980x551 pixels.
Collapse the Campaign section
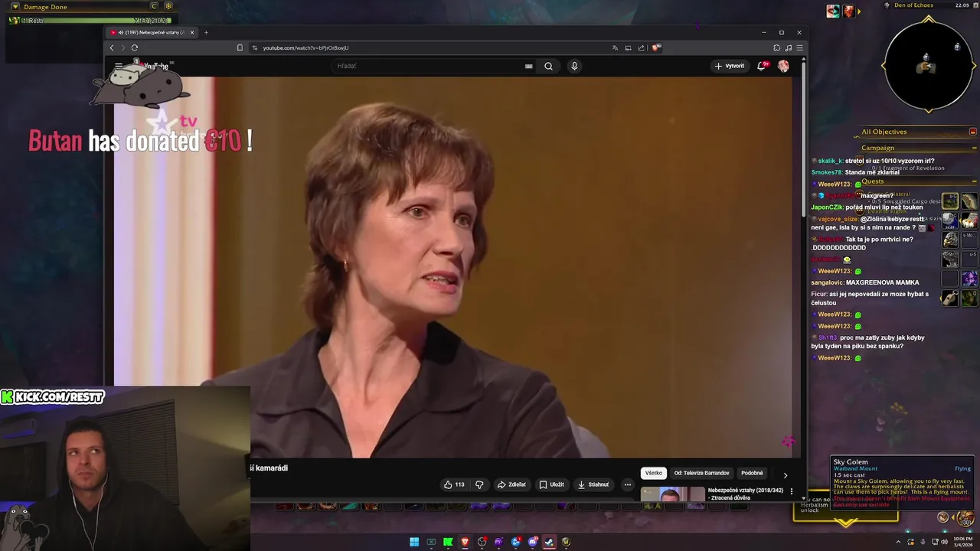(974, 148)
